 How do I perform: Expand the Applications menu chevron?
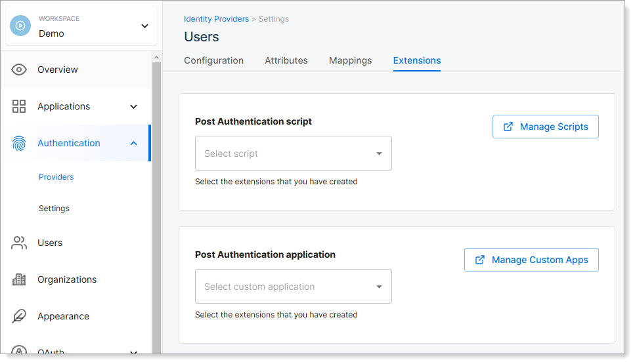[x=134, y=107]
